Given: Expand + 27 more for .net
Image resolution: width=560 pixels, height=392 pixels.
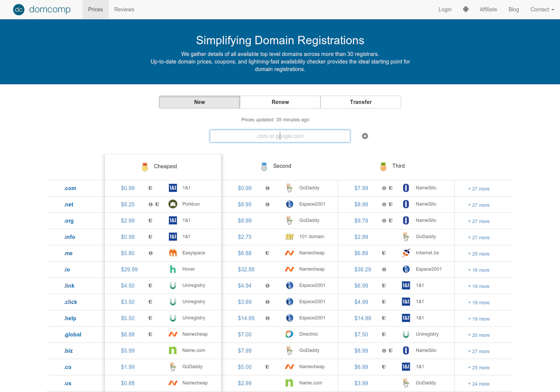Looking at the screenshot, I should point(479,205).
